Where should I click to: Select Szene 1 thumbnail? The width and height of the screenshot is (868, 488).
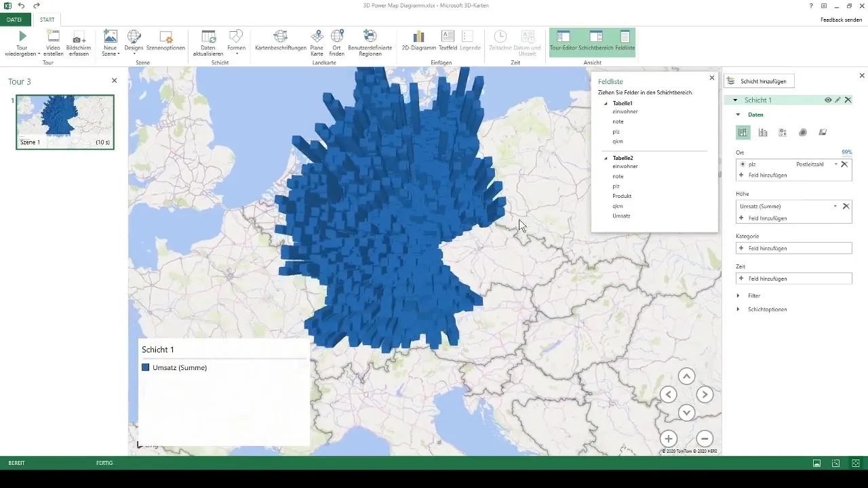(65, 122)
